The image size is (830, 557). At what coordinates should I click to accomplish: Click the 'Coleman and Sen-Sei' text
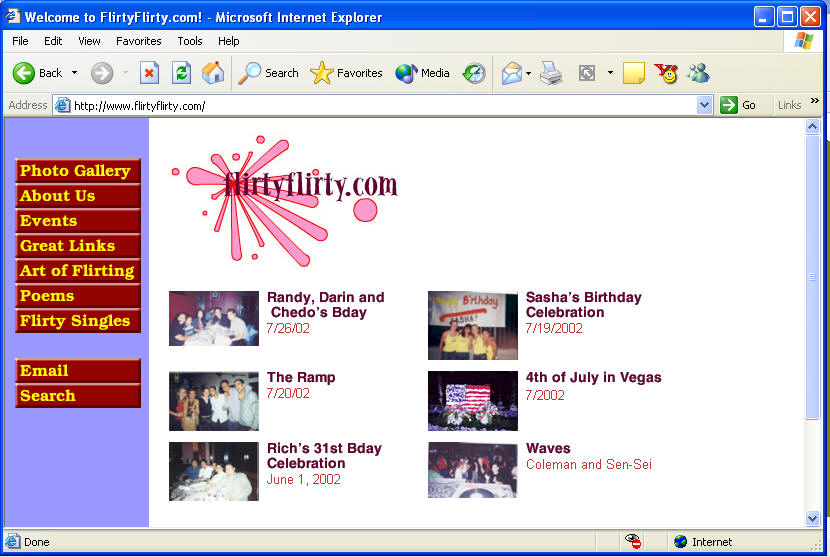589,464
